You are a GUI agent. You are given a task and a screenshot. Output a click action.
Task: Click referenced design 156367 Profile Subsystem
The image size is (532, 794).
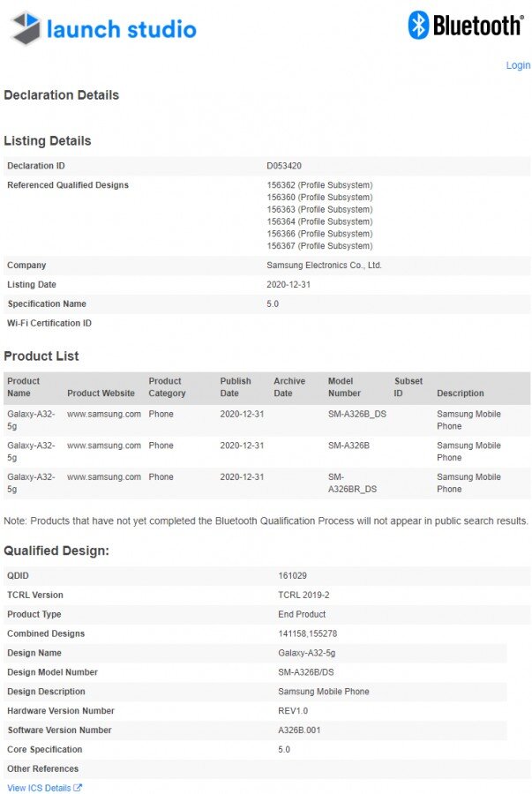tap(319, 246)
